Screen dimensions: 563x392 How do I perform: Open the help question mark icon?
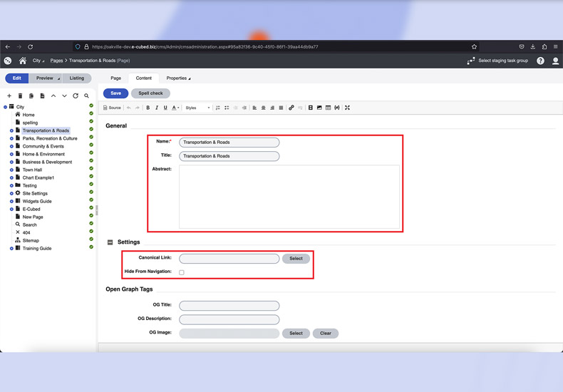point(540,61)
